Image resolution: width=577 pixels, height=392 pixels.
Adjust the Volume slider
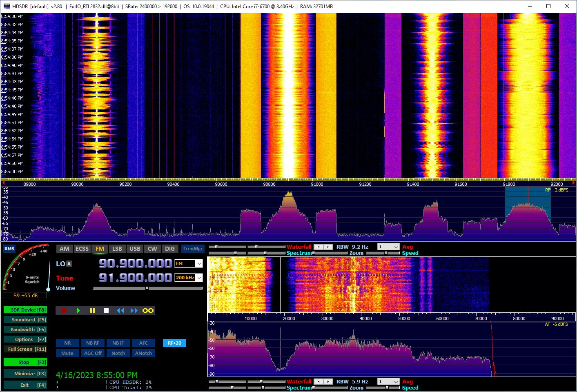[148, 288]
